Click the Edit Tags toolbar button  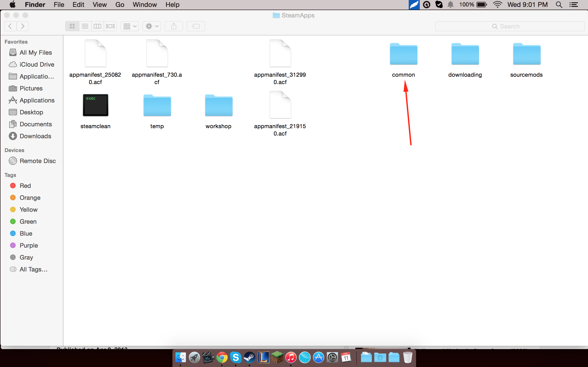196,26
